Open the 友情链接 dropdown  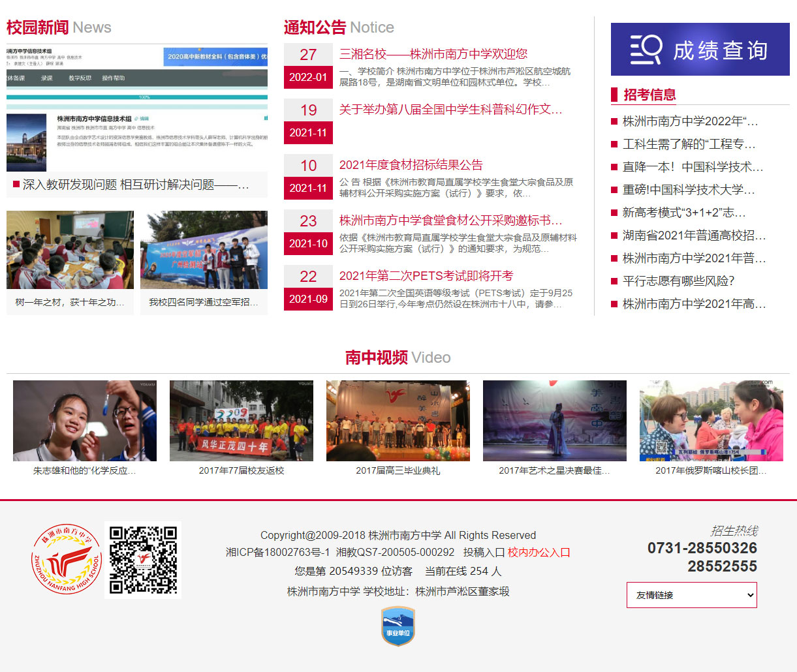point(691,595)
